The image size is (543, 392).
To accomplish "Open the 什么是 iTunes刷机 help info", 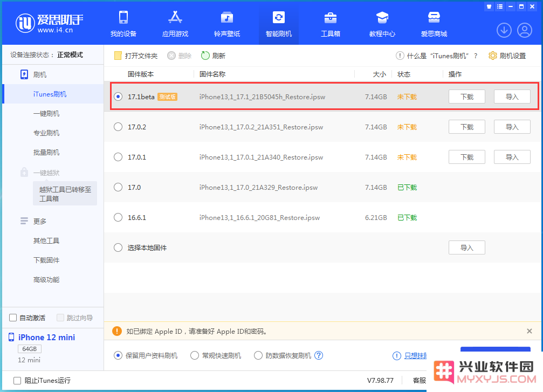I will 436,56.
